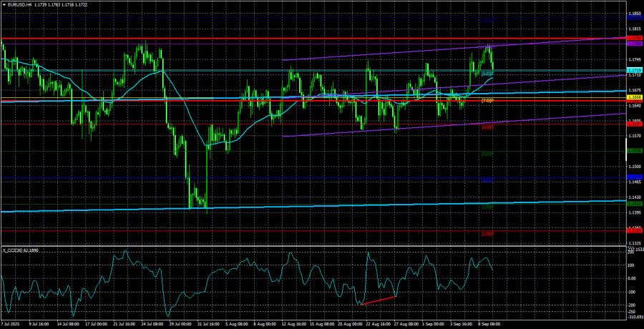The width and height of the screenshot is (644, 329).
Task: Click the 7 Jul 2025 date label
Action: click(13, 323)
